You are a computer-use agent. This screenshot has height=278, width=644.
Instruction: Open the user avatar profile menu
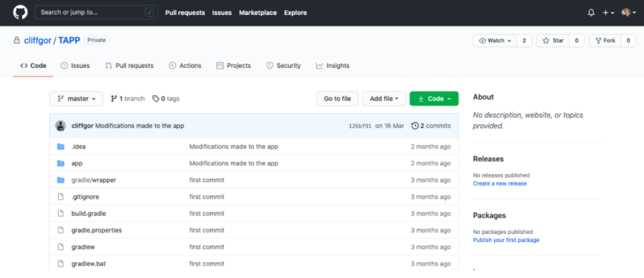click(628, 13)
